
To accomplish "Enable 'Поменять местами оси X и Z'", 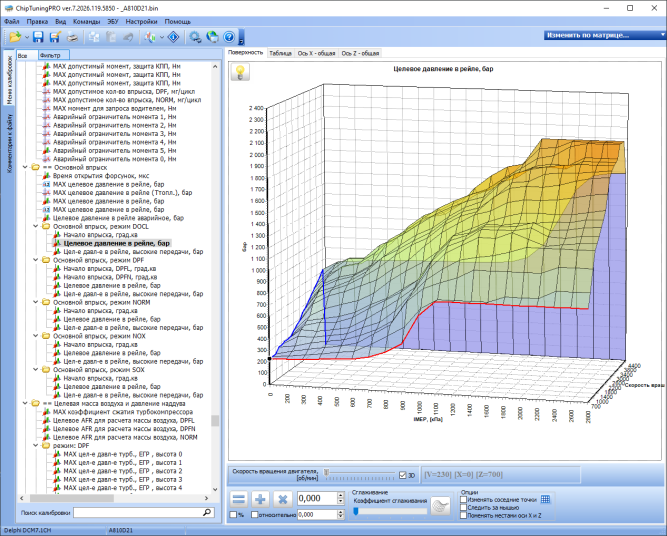I will point(464,516).
